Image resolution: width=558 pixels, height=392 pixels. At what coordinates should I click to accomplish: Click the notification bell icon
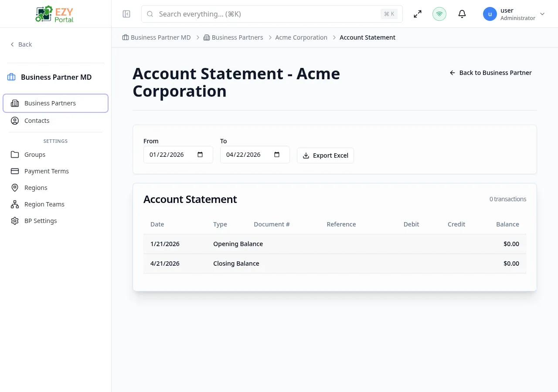462,14
